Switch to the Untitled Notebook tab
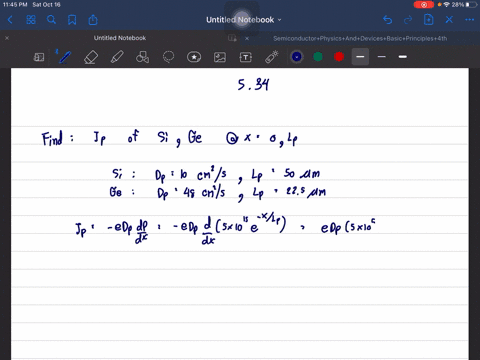 coord(120,38)
